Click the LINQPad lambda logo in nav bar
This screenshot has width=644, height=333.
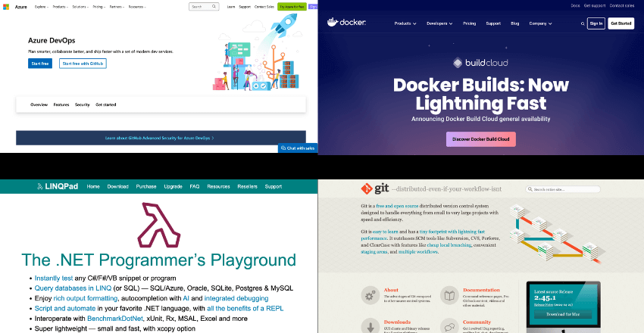(x=40, y=187)
